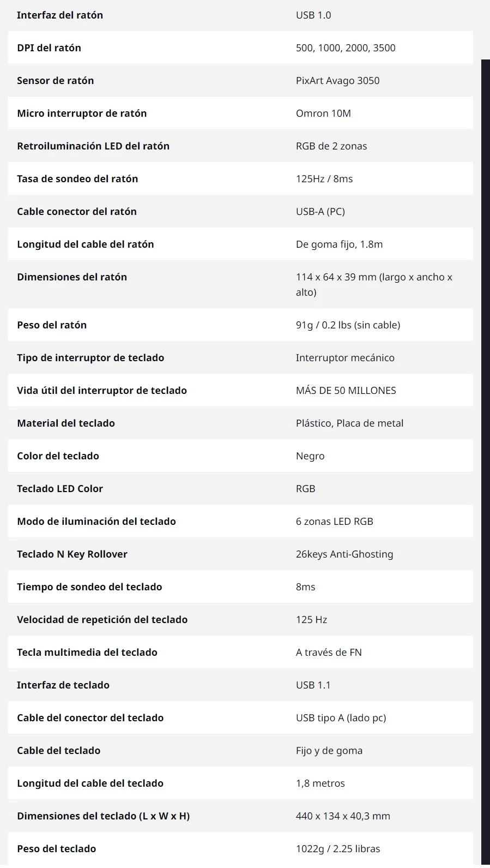Click the "Interruptor mecánico" value text
490x868 pixels.
(345, 358)
